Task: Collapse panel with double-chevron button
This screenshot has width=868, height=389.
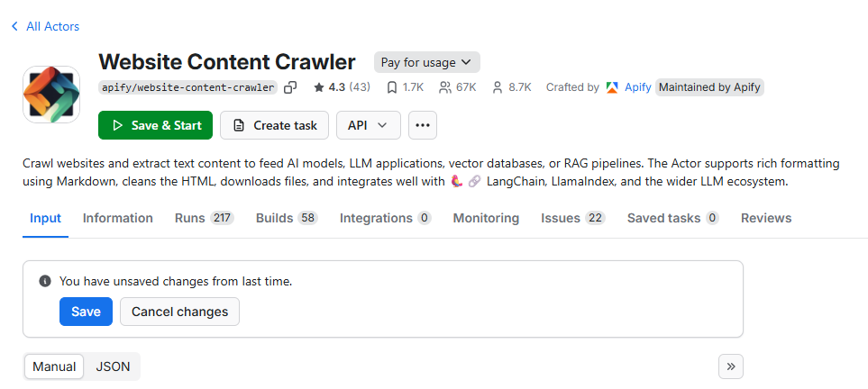Action: click(x=730, y=366)
